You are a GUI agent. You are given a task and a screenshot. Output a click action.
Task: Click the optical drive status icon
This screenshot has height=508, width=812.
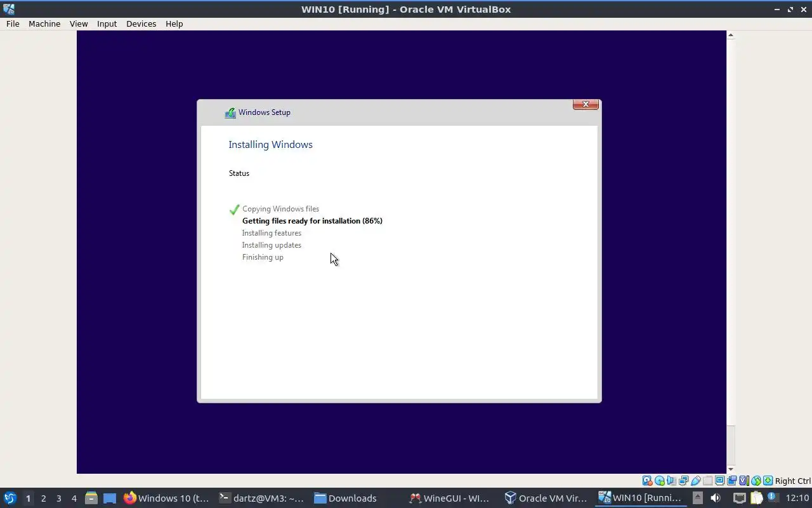[x=659, y=481]
